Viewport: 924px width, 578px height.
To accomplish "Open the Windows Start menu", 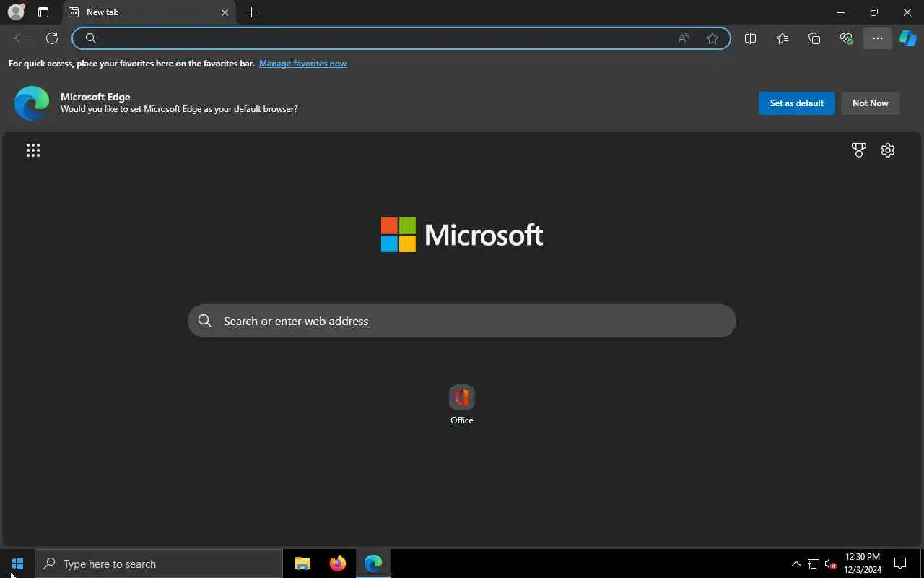I will click(17, 564).
